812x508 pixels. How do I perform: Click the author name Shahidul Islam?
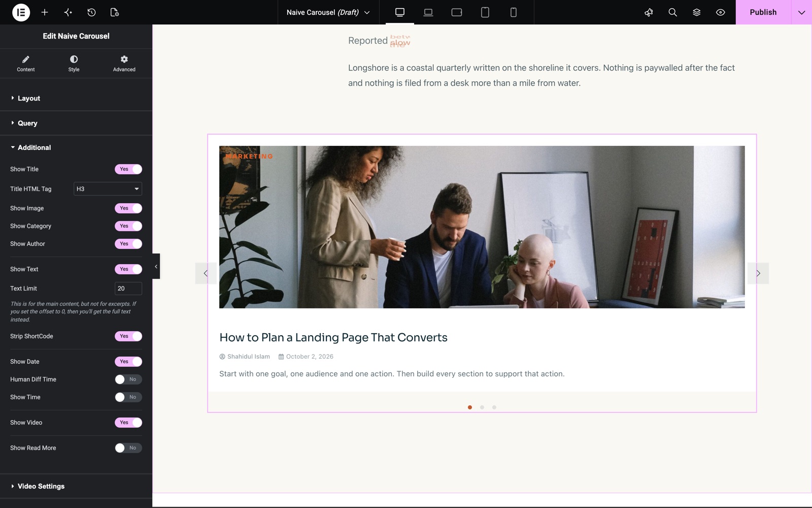pos(249,357)
